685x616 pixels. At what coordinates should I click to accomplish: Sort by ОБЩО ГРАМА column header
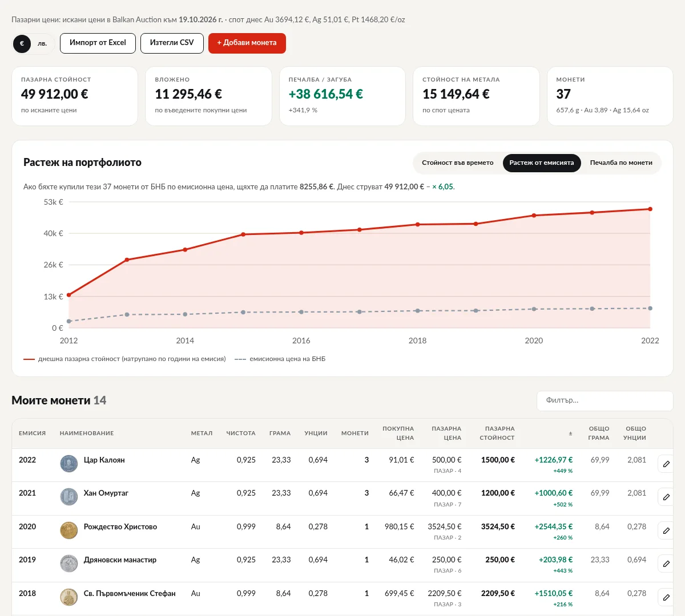pyautogui.click(x=599, y=433)
